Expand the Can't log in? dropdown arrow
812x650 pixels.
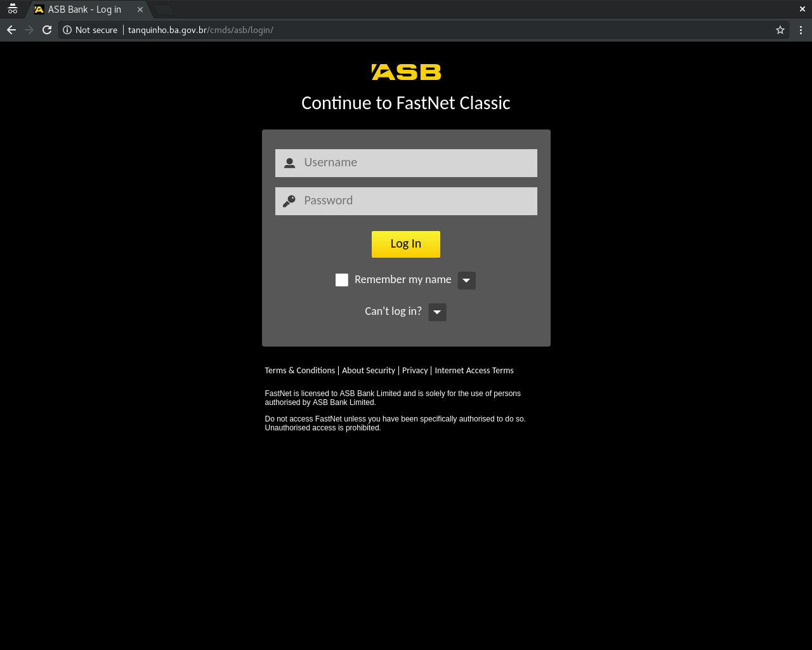tap(437, 312)
